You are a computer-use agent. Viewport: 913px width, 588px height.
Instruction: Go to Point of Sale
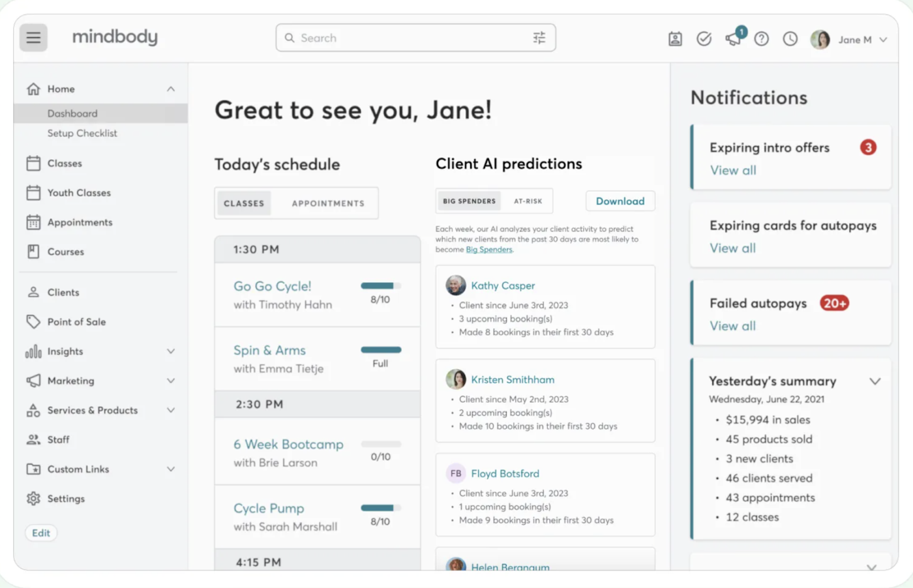[x=76, y=322]
